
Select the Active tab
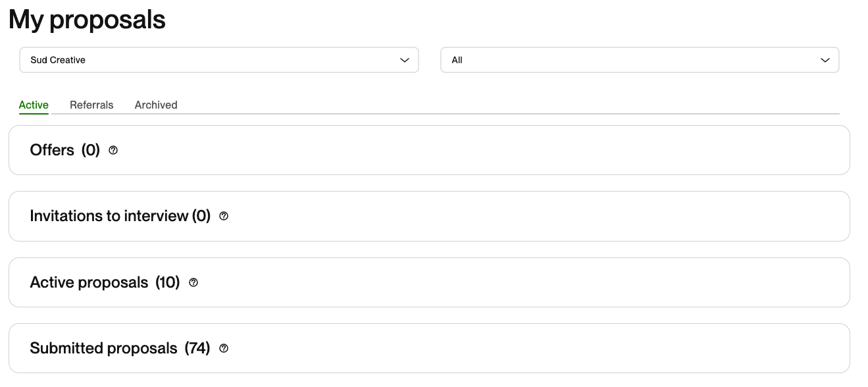(x=34, y=105)
